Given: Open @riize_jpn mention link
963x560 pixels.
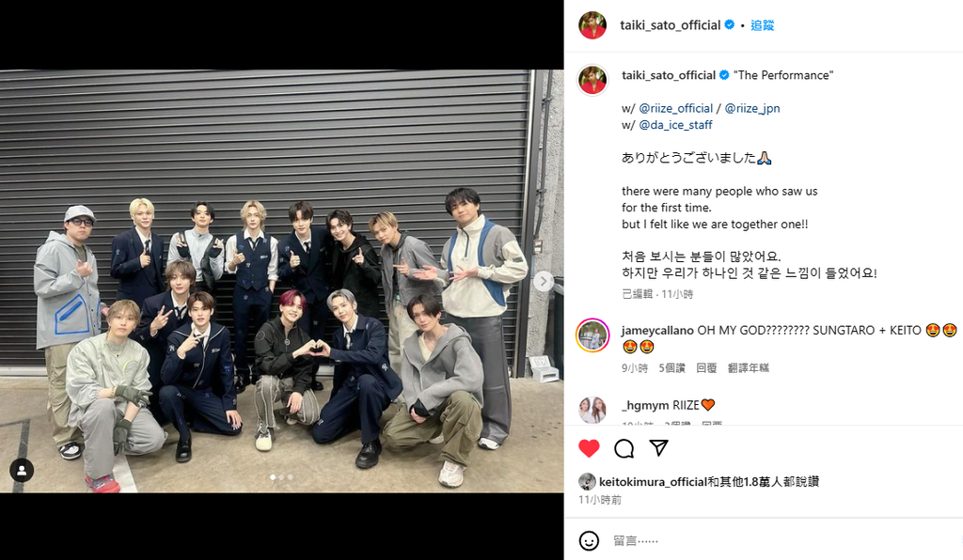Looking at the screenshot, I should 752,109.
